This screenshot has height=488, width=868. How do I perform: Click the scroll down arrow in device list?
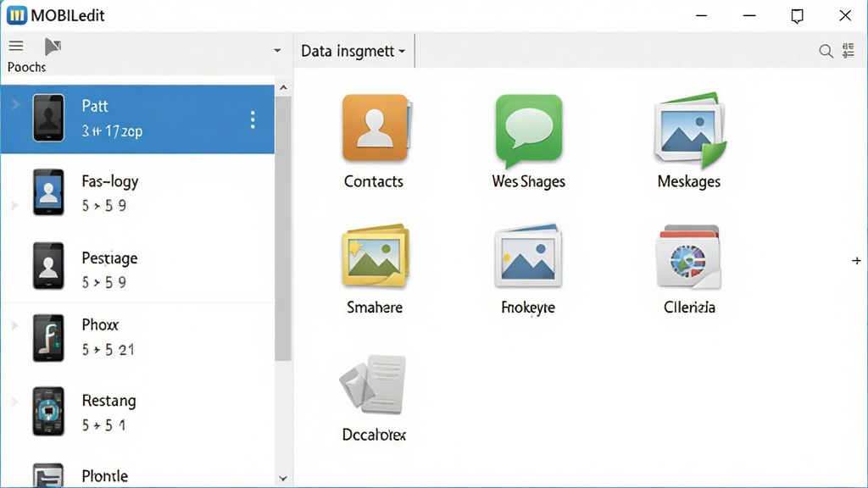tap(283, 479)
